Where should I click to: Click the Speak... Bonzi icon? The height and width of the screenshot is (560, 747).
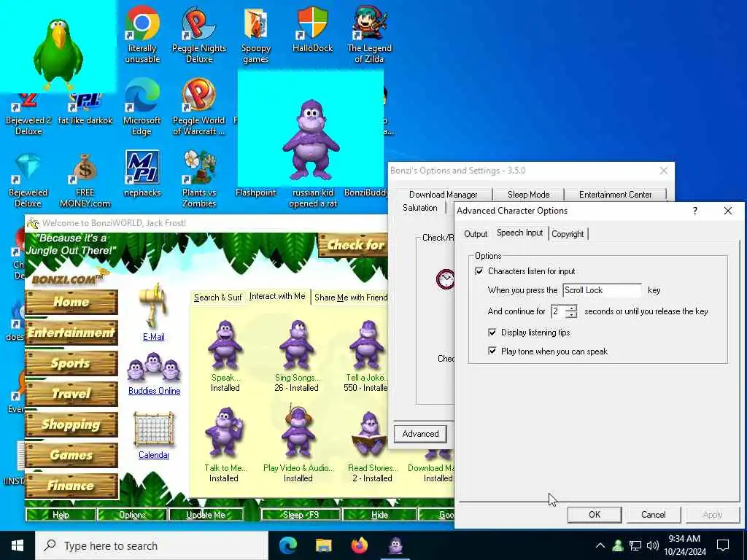click(x=225, y=345)
